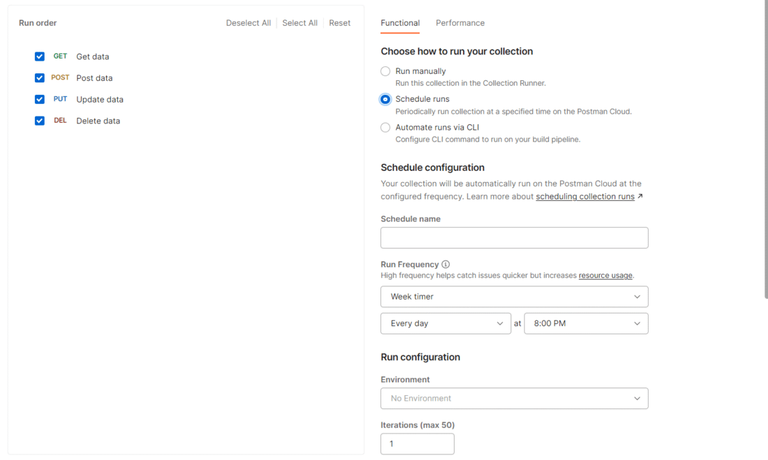Click the Run Frequency info icon
The width and height of the screenshot is (768, 460).
(446, 265)
